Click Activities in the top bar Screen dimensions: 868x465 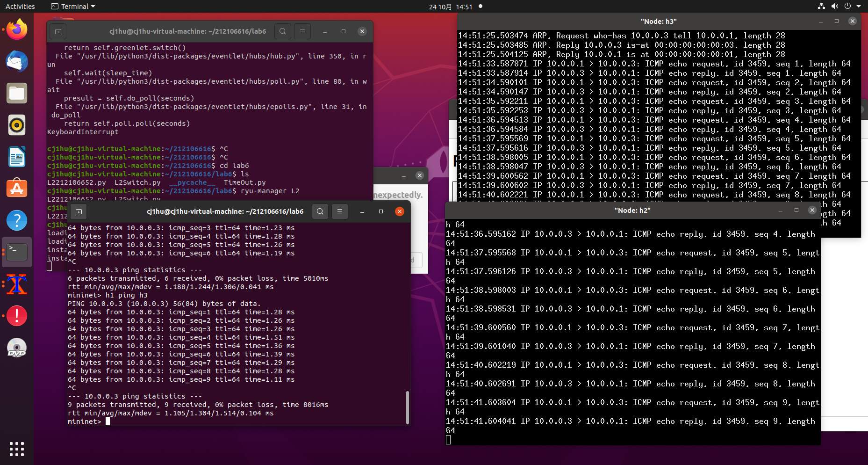coord(20,7)
